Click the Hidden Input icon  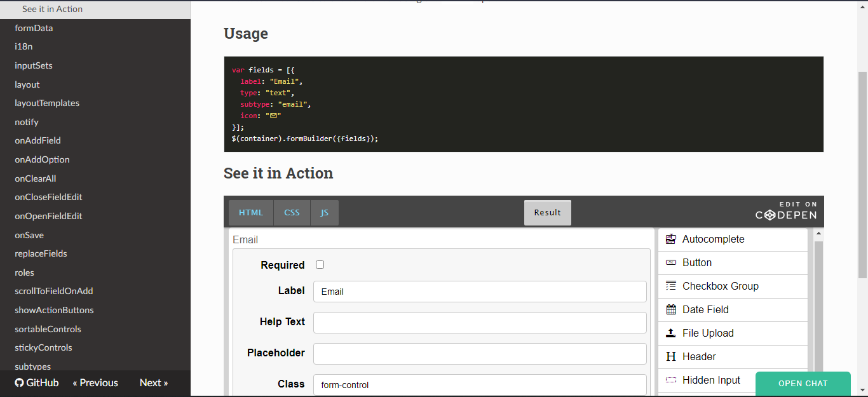[x=670, y=380]
